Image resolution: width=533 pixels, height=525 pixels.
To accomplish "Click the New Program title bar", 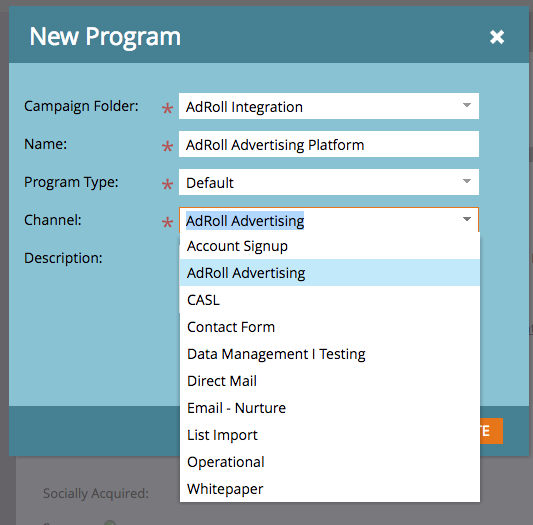I will point(269,35).
